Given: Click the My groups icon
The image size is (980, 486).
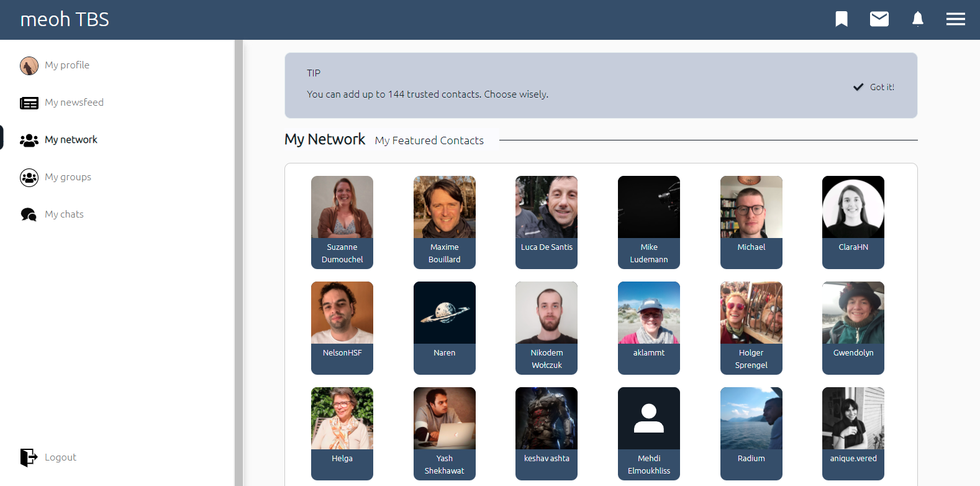Looking at the screenshot, I should click(x=29, y=177).
